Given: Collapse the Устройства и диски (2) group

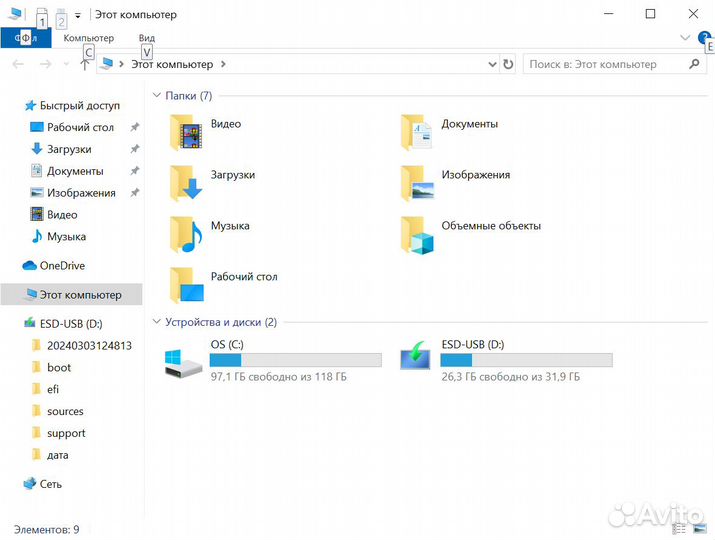Looking at the screenshot, I should (x=156, y=322).
